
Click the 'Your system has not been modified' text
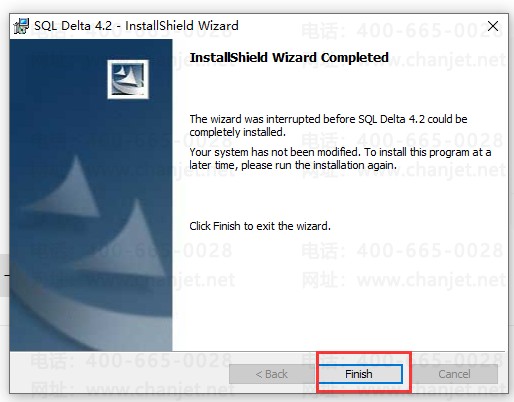tap(340, 159)
